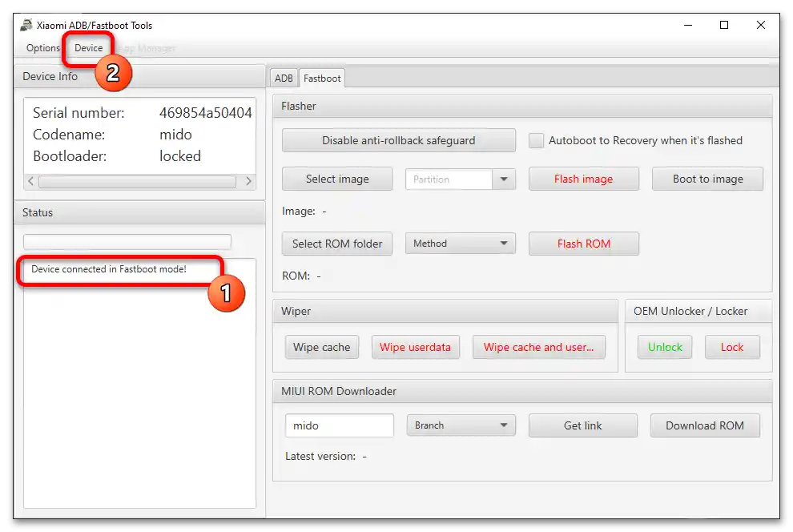
Task: Click the Flasher section header
Action: click(522, 107)
